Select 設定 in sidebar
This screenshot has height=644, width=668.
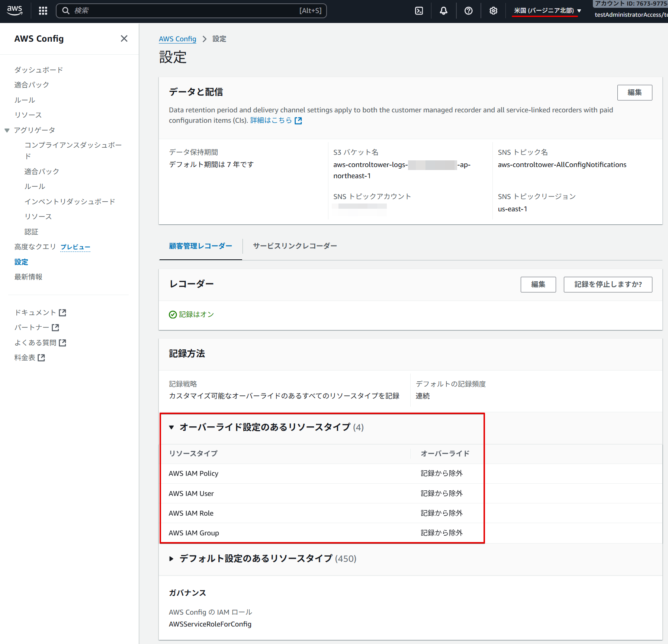point(21,262)
